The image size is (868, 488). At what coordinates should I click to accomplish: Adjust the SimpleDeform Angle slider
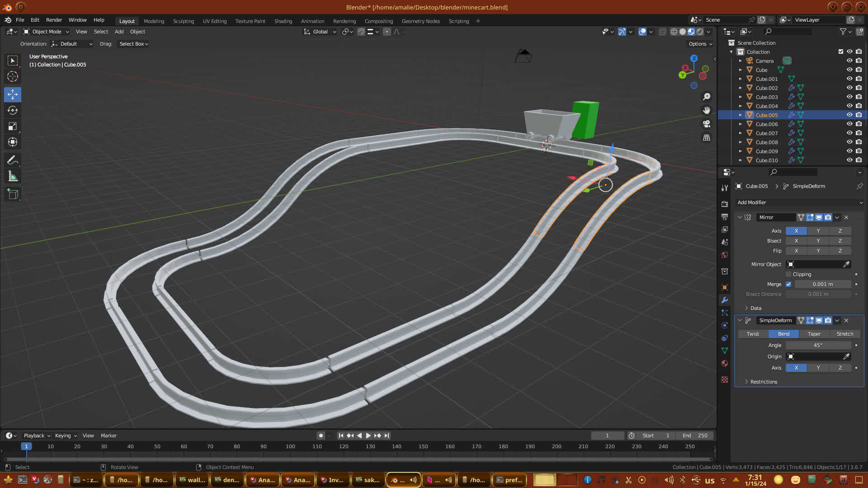[818, 345]
